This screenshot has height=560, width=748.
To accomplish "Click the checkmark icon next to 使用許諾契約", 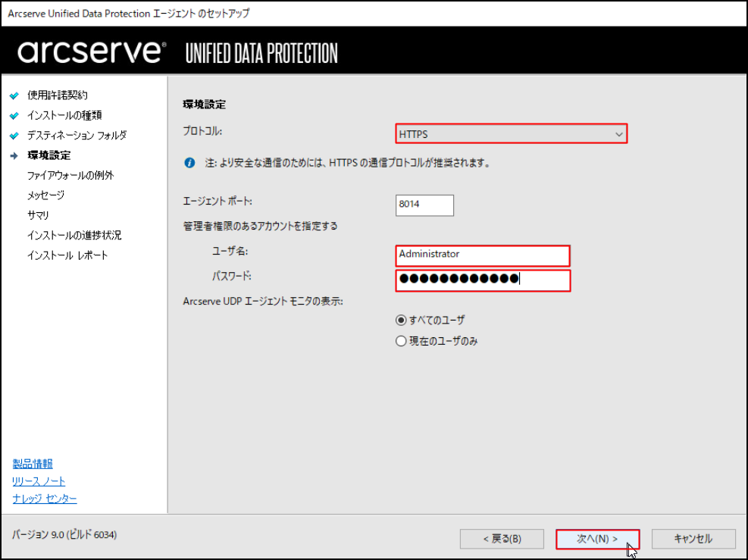I will pos(14,95).
